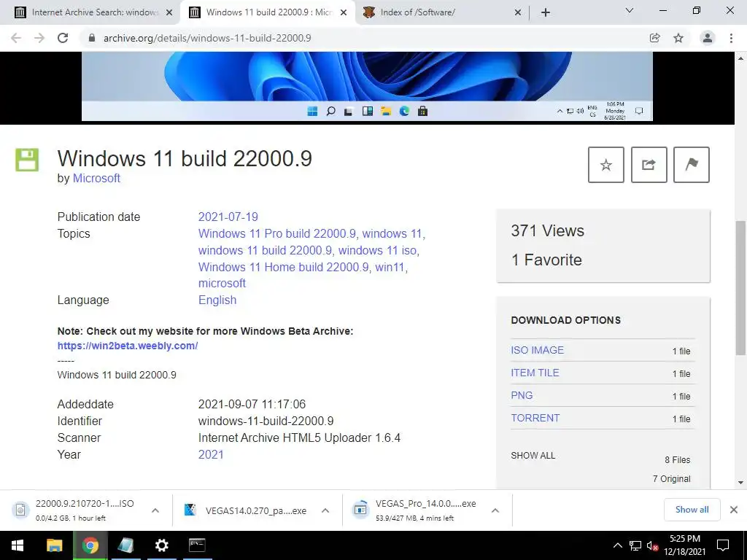Flag this item with the flag button
Image resolution: width=747 pixels, height=560 pixels.
[x=692, y=165]
